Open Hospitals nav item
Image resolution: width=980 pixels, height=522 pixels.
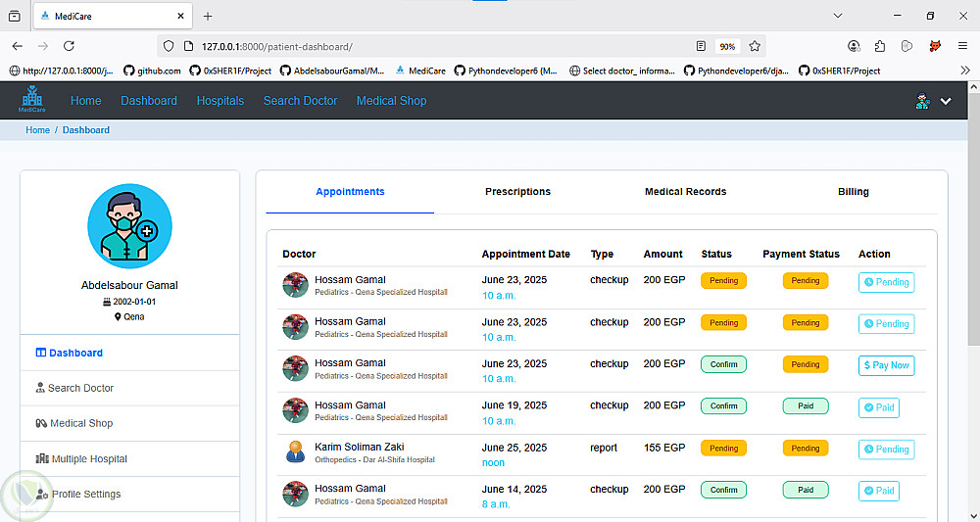pyautogui.click(x=220, y=101)
